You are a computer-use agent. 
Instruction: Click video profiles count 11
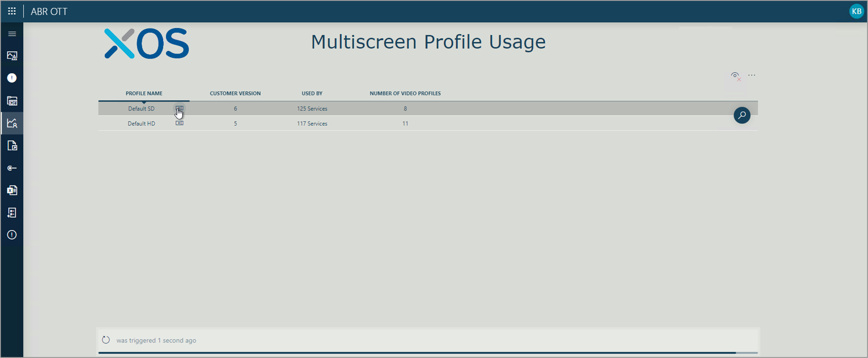point(405,124)
